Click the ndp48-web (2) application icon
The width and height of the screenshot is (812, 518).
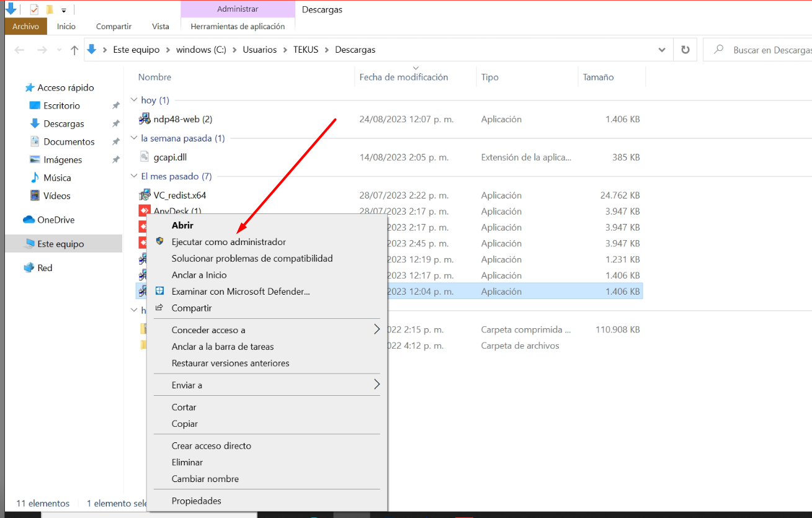pyautogui.click(x=145, y=119)
